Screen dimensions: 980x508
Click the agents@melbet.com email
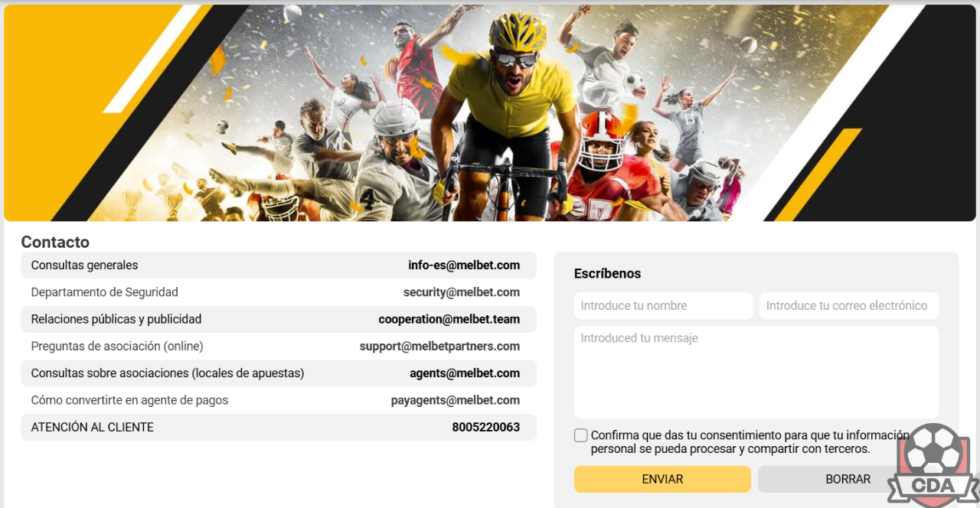pyautogui.click(x=465, y=373)
